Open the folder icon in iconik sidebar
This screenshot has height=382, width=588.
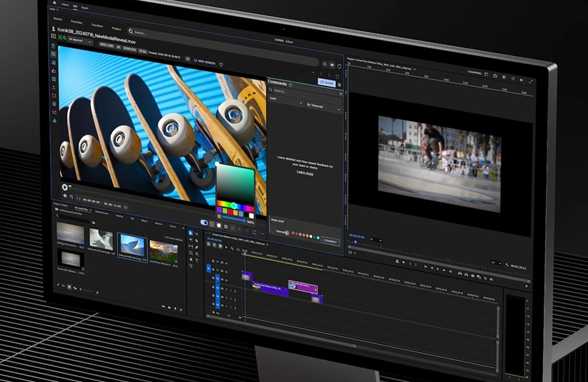coord(54,96)
